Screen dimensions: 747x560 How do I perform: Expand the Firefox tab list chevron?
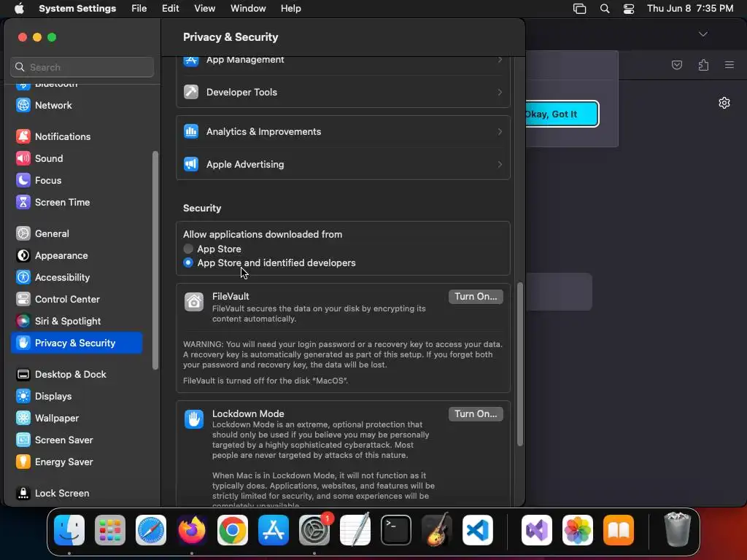pos(703,34)
